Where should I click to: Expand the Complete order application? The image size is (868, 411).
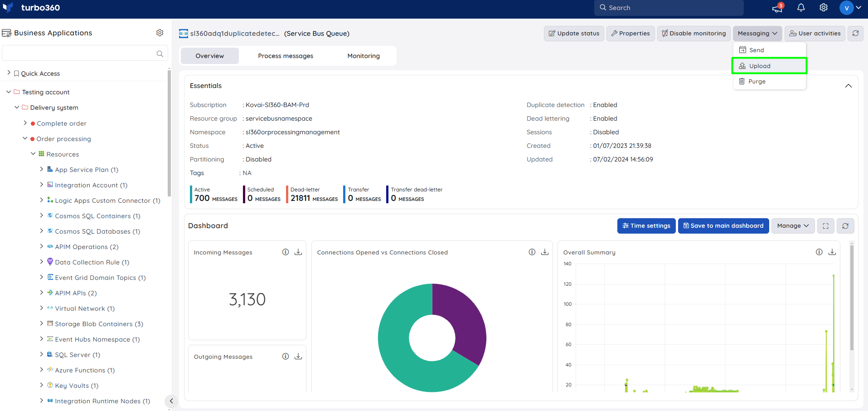pos(25,123)
